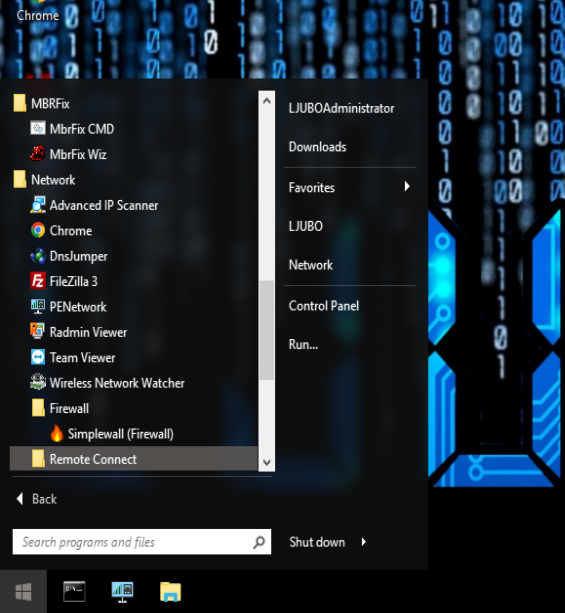The width and height of the screenshot is (565, 613).
Task: Launch MbrFix Wiz
Action: (133, 154)
